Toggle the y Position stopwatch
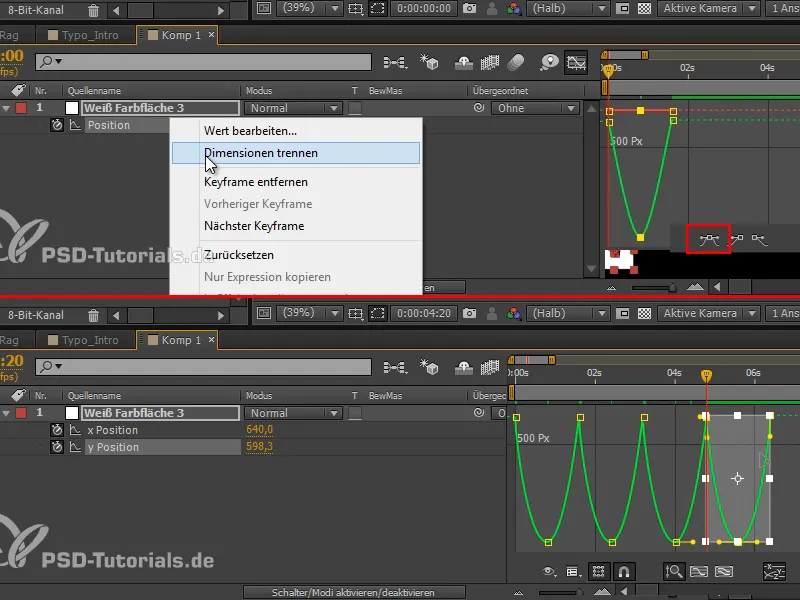Screen dimensions: 800x600 click(57, 447)
